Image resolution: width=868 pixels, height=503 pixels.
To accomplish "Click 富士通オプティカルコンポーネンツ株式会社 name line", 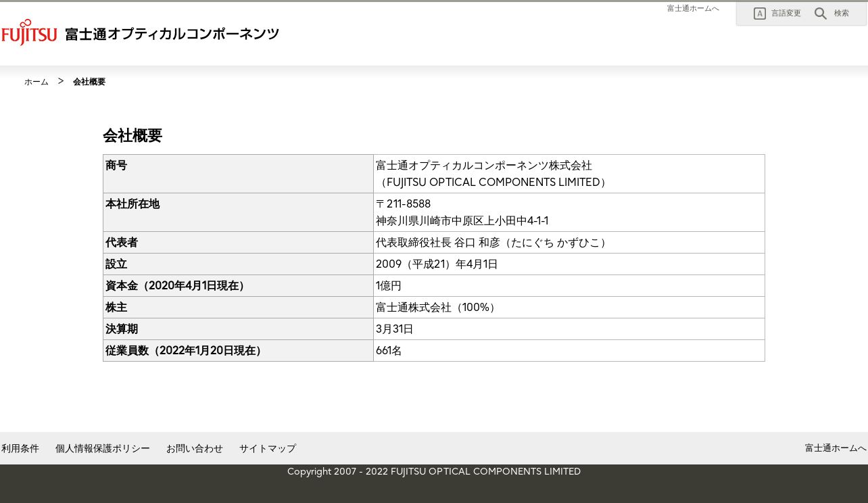I will 484,166.
